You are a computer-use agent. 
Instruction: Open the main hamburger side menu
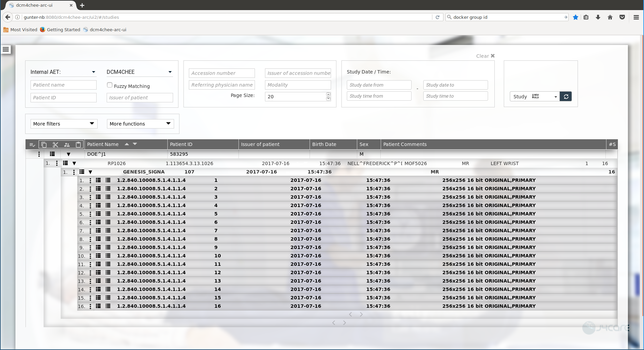(6, 50)
